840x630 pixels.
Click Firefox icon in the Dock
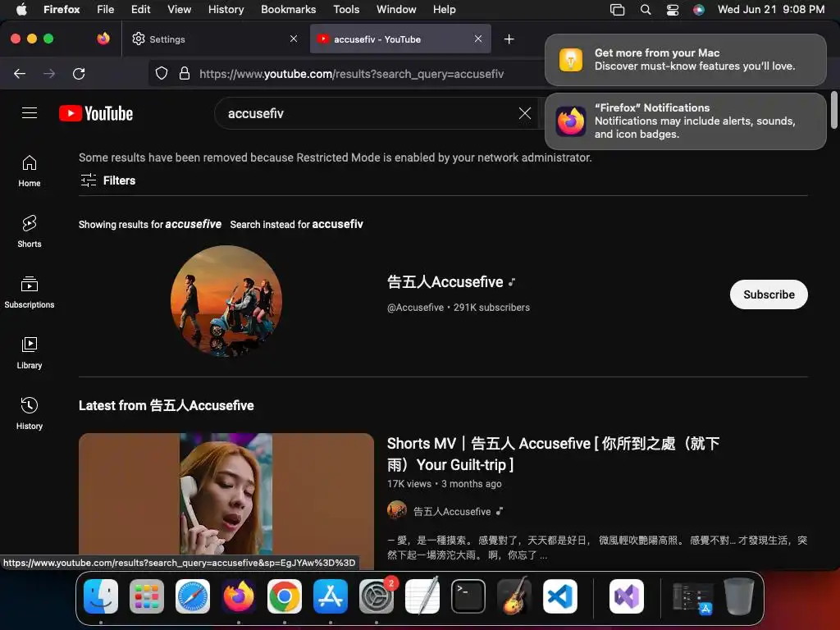239,596
